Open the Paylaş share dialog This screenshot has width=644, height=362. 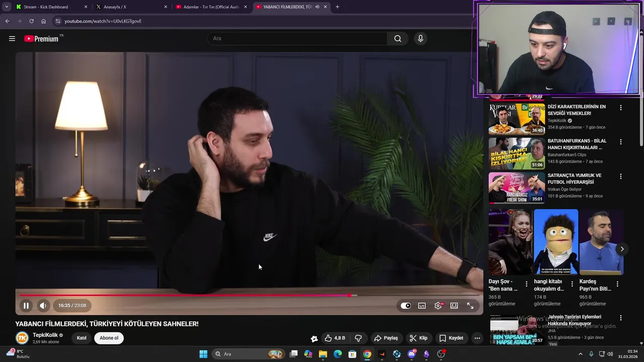[x=386, y=338]
